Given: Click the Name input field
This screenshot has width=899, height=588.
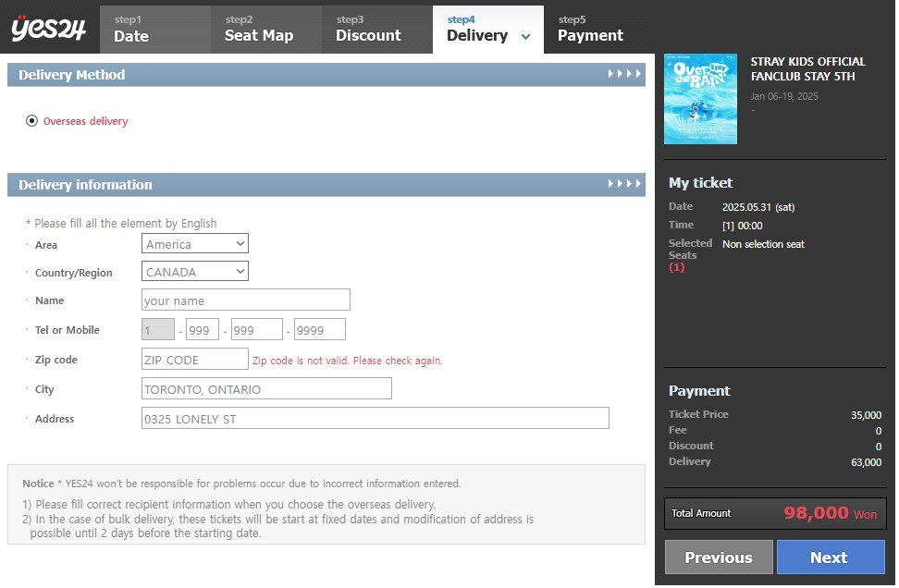Looking at the screenshot, I should pyautogui.click(x=246, y=300).
